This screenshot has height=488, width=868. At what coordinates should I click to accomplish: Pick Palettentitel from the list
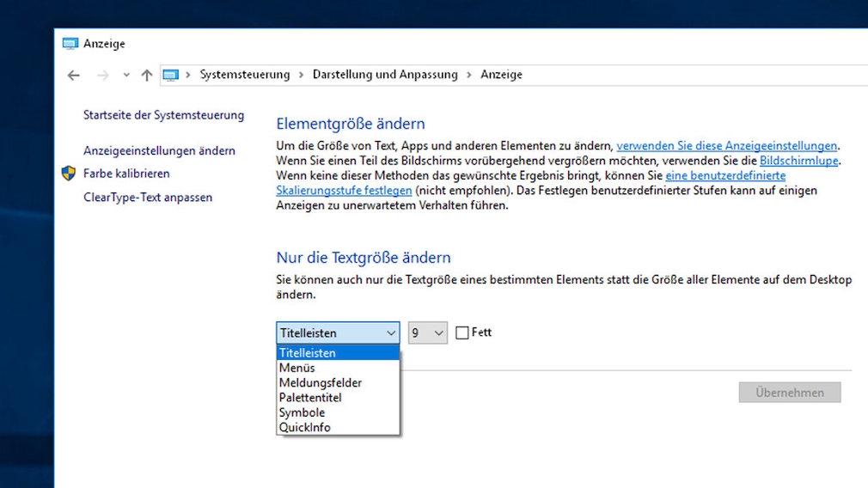[x=310, y=398]
